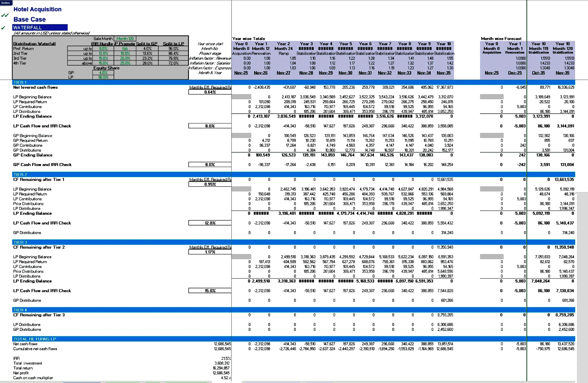Select Tier 1 monthly rate 0.64%
Viewport: 588px width, 383px height.
click(x=210, y=92)
